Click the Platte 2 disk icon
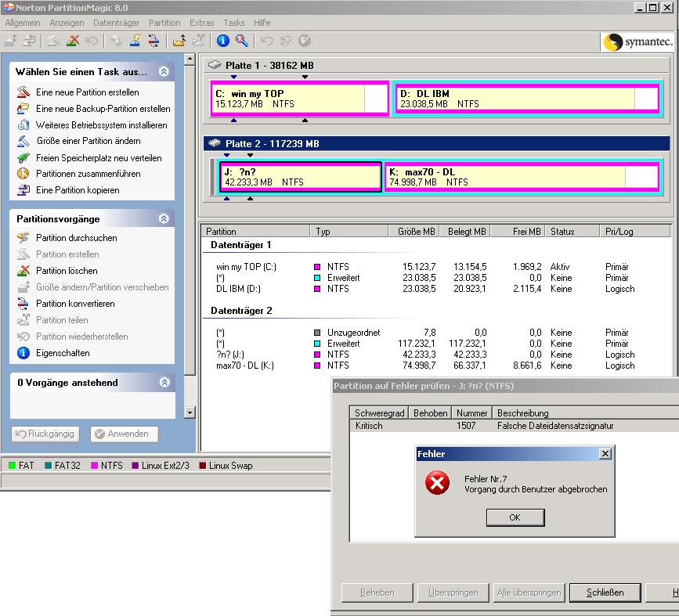Image resolution: width=679 pixels, height=616 pixels. [x=215, y=143]
